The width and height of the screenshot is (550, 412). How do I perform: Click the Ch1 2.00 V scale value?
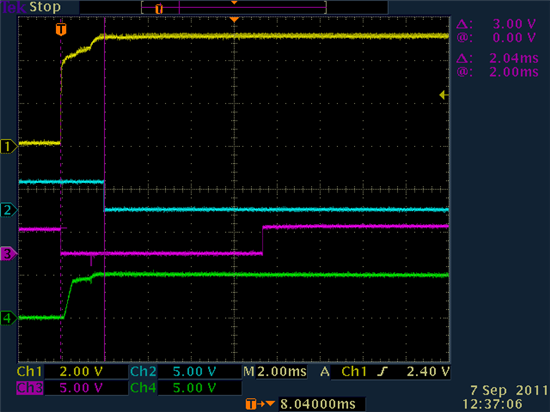click(x=81, y=371)
